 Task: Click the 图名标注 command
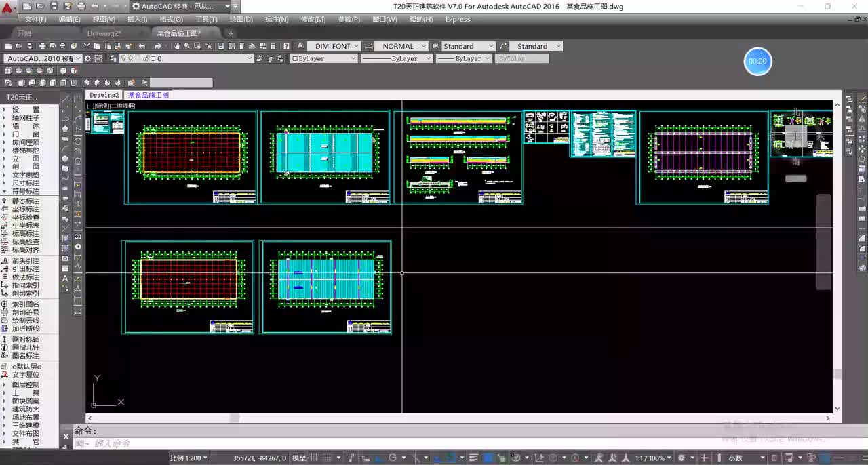[x=26, y=356]
